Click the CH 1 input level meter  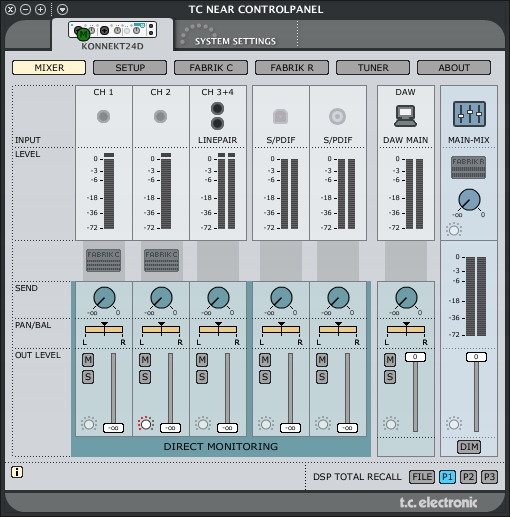(109, 191)
